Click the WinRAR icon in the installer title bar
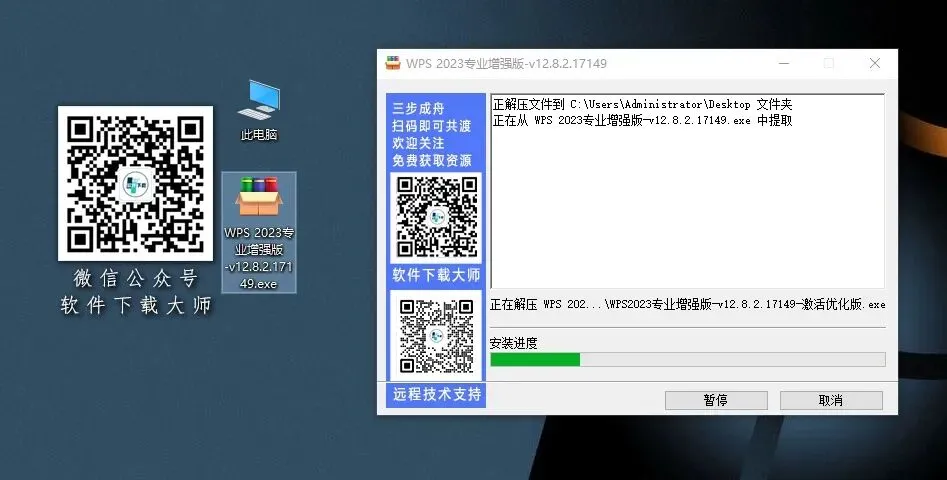 pyautogui.click(x=393, y=63)
